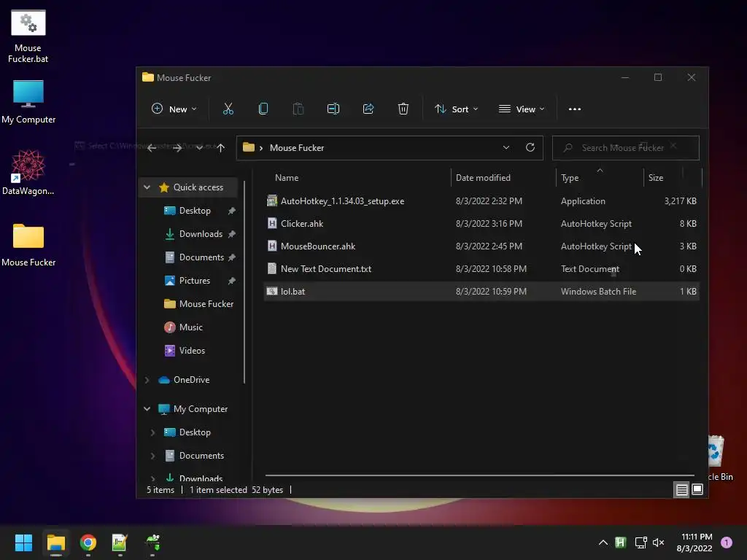This screenshot has height=560, width=747.
Task: Select the lol.bat file icon
Action: tap(271, 292)
